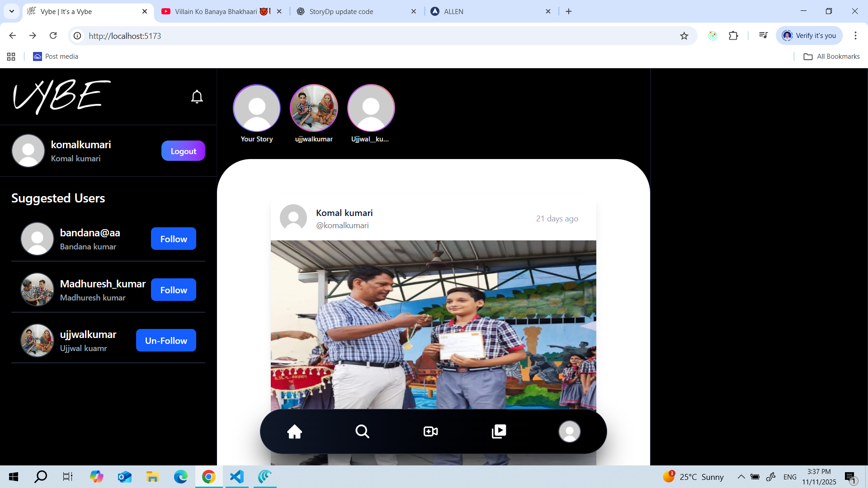
Task: Open the notification bell
Action: pyautogui.click(x=197, y=96)
